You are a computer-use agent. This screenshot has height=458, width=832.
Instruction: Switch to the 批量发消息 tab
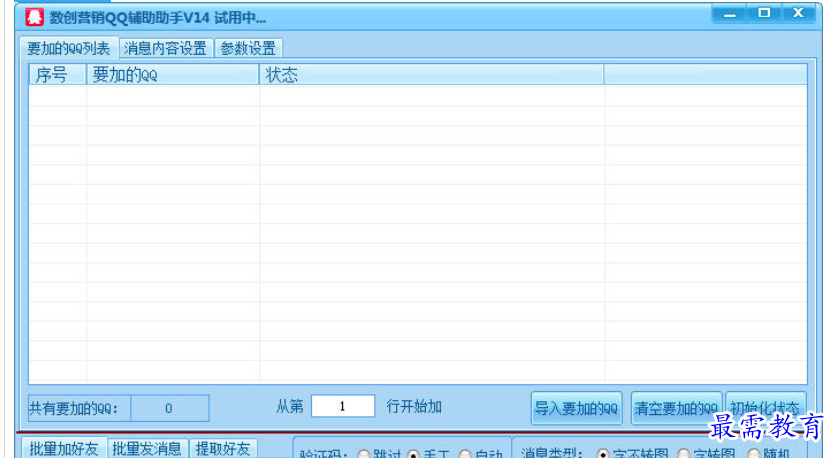tap(147, 449)
